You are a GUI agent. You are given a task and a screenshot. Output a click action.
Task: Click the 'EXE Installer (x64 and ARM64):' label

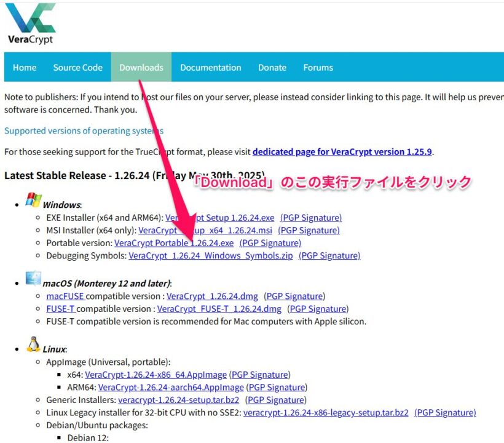(104, 218)
